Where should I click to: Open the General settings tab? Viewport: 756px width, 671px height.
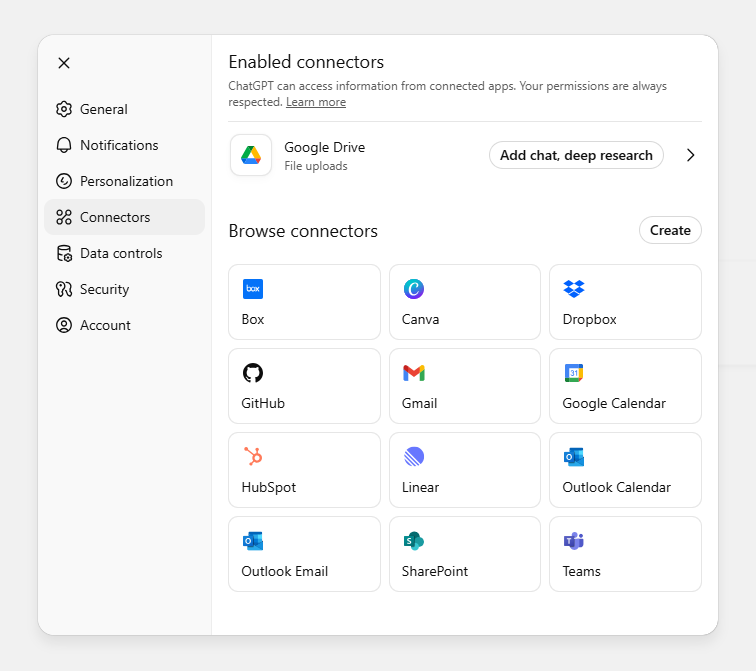pos(124,109)
